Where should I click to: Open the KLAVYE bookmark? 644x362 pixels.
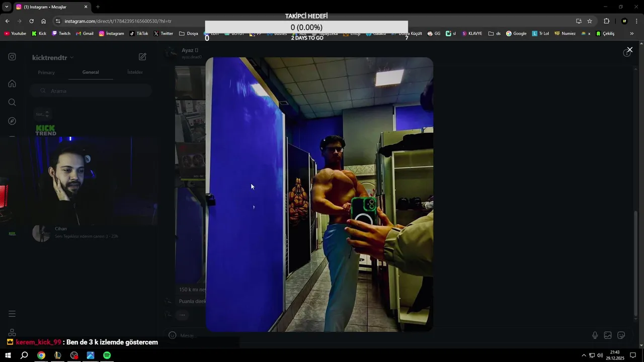(x=472, y=34)
